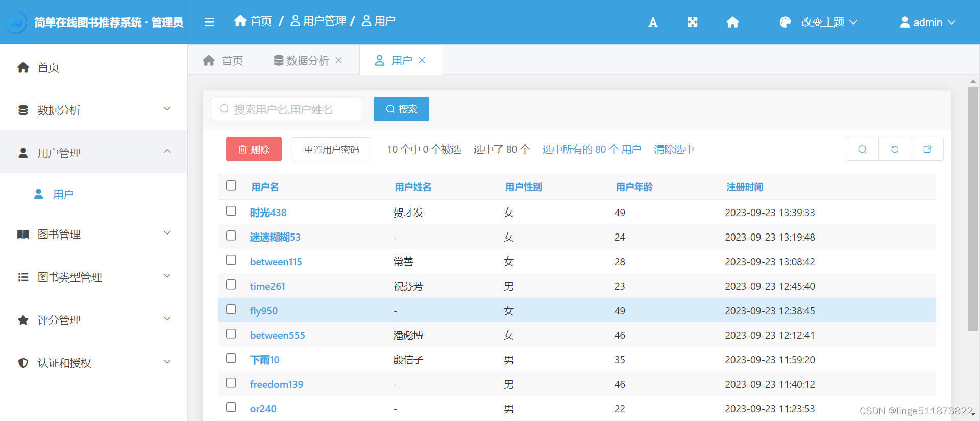Click the hamburger menu collapse icon
980x421 pixels.
tap(209, 22)
